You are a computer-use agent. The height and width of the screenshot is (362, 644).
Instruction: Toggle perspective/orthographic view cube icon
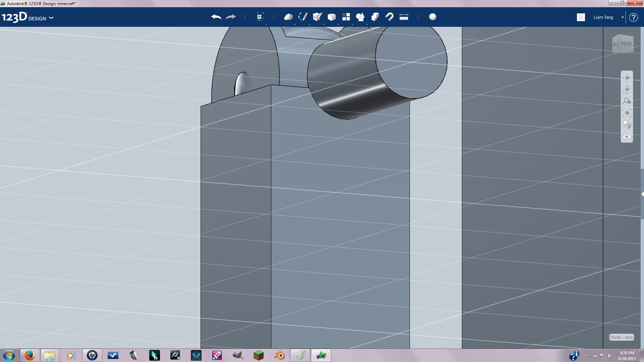click(627, 125)
